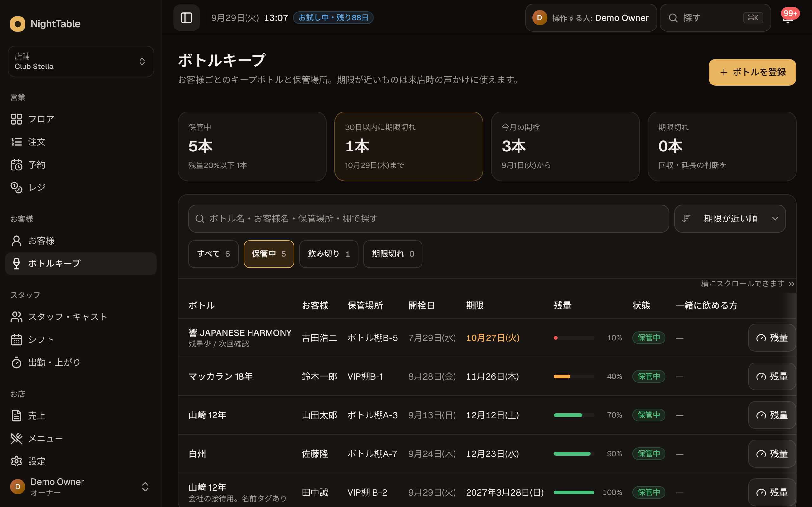Open シフト shift calendar icon
This screenshot has width=812, height=507.
click(x=16, y=340)
